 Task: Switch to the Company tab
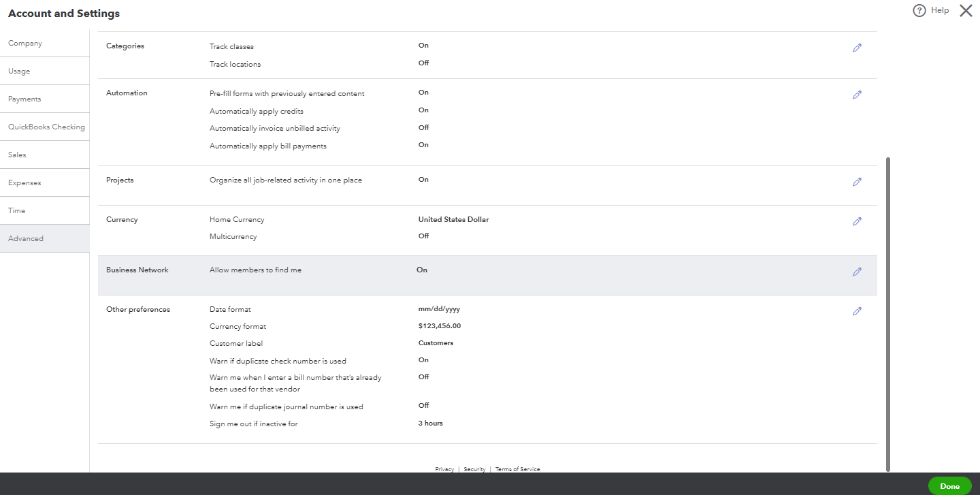[24, 42]
